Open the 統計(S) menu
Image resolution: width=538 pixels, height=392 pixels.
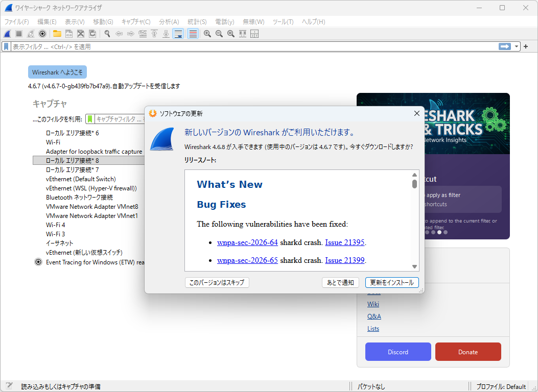[197, 21]
